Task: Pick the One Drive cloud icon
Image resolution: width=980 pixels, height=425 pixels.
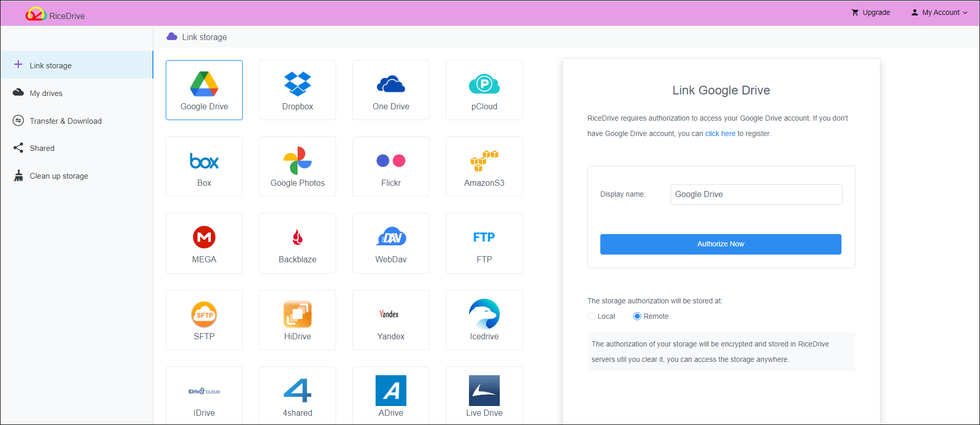Action: click(391, 84)
